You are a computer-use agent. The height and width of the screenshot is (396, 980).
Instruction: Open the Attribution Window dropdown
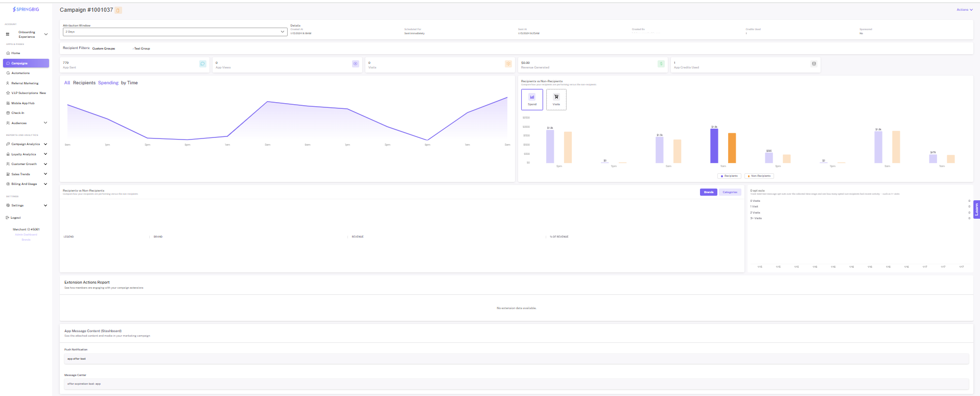pyautogui.click(x=175, y=32)
